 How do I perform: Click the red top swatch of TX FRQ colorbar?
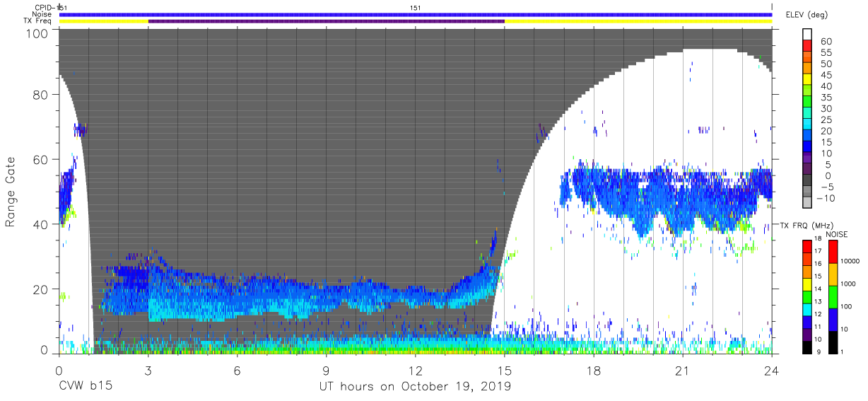(x=807, y=247)
